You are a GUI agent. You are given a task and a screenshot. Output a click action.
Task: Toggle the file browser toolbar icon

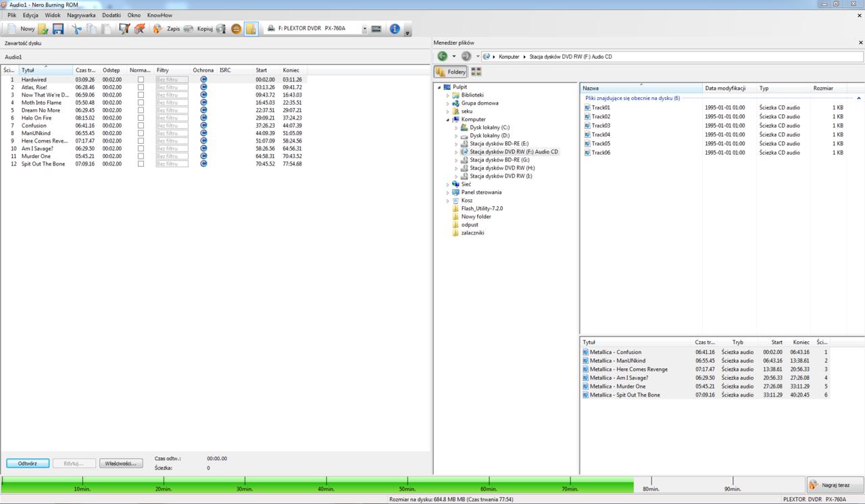(x=251, y=29)
